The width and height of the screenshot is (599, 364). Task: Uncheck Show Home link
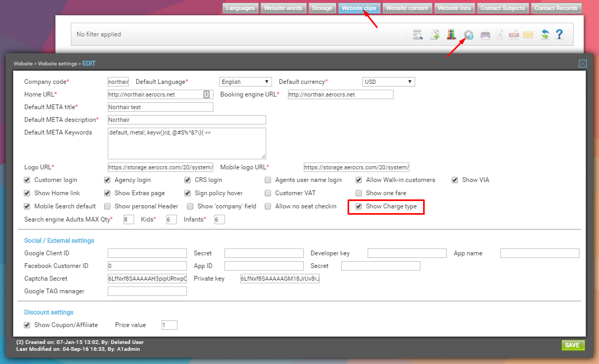[27, 193]
